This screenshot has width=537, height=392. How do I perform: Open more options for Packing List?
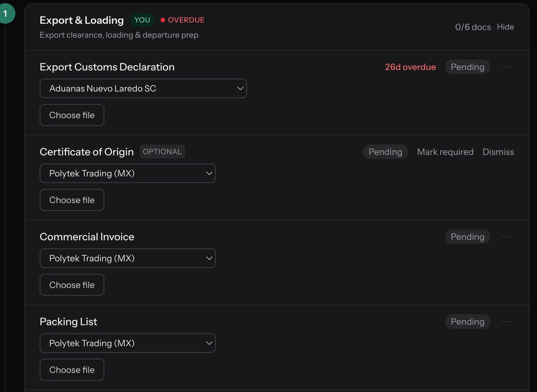[507, 322]
